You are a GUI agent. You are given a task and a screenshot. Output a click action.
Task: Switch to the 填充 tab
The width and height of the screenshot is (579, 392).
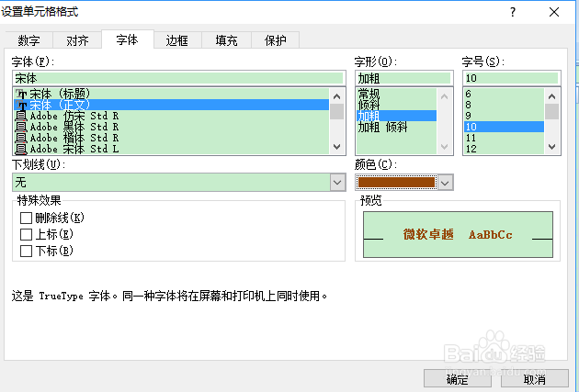[226, 39]
